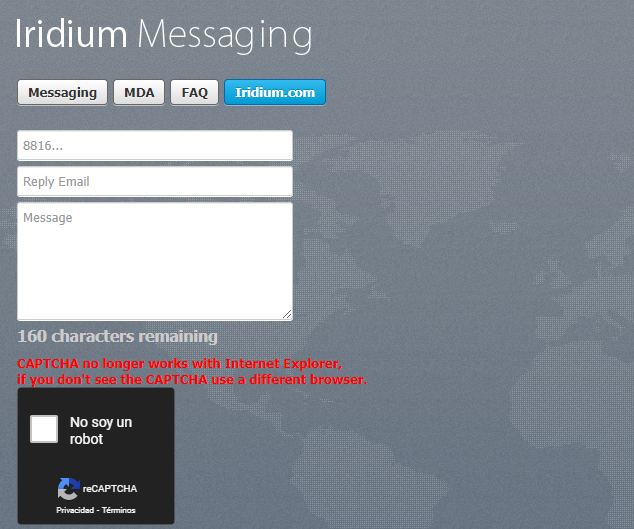Click the red "CAPTCHA no longer works" warning line

[180, 364]
